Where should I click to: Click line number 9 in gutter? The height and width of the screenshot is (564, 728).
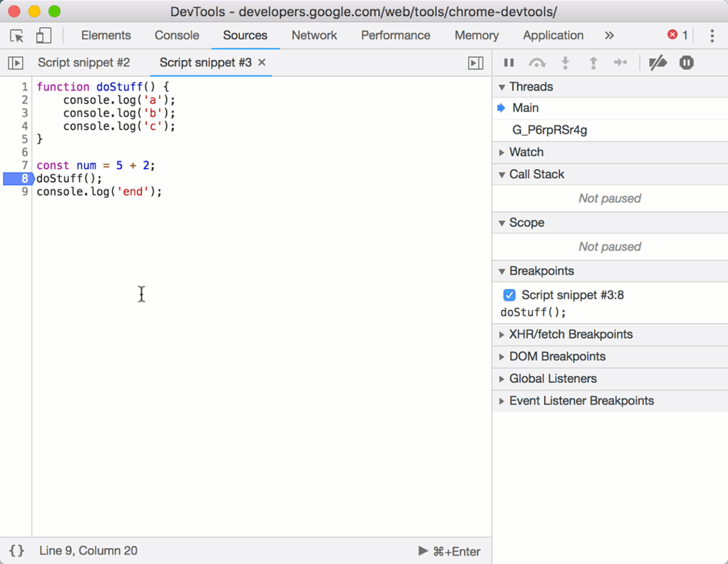(x=24, y=191)
